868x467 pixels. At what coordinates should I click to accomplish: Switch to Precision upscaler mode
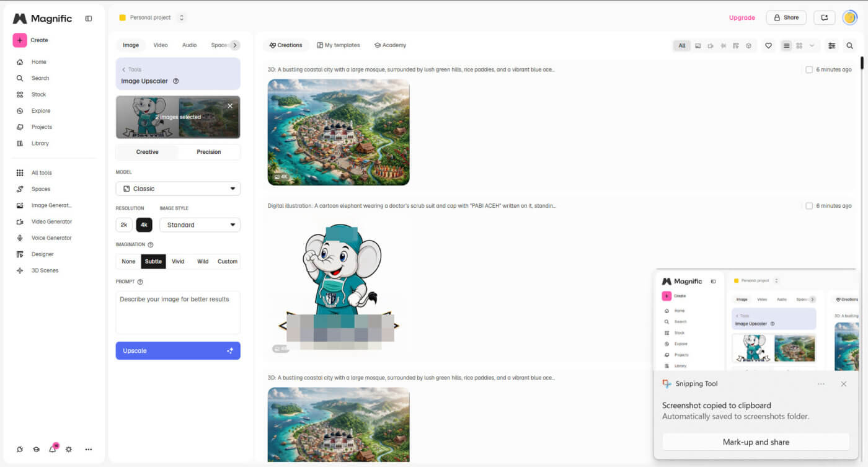209,152
